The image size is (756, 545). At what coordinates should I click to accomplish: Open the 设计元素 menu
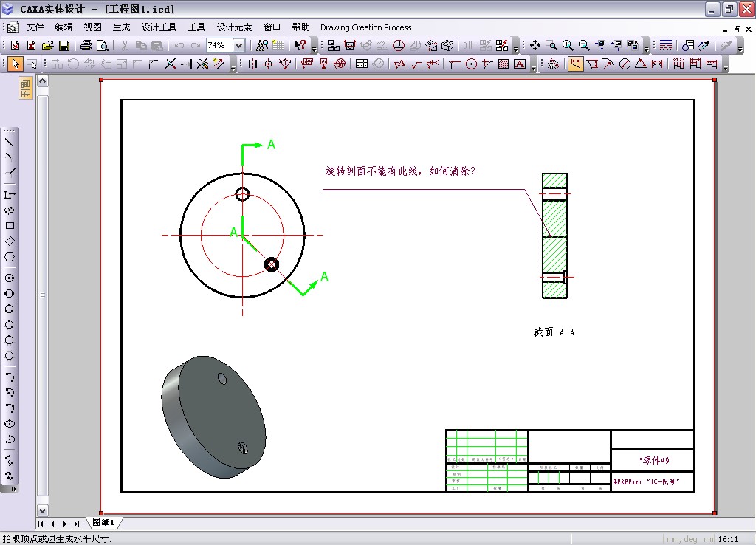[234, 27]
